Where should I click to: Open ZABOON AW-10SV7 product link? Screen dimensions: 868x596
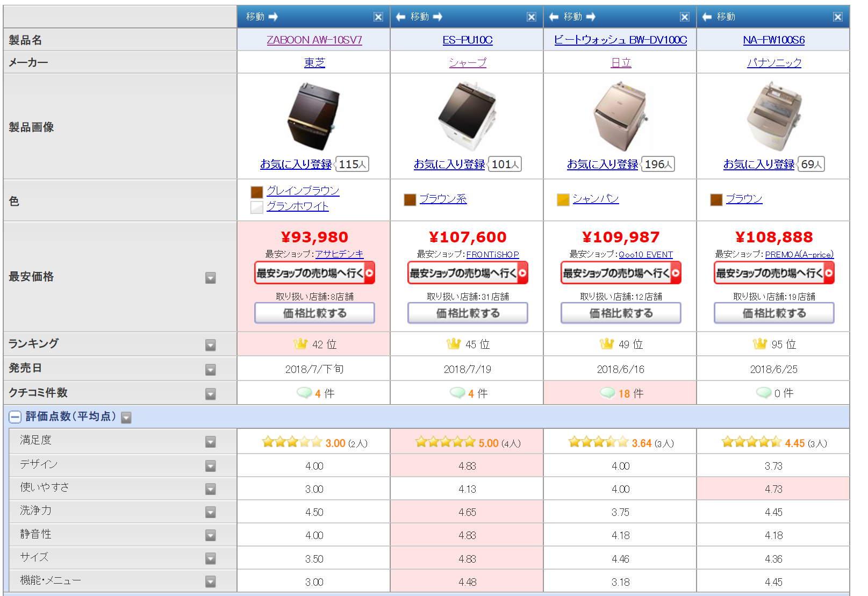[314, 40]
